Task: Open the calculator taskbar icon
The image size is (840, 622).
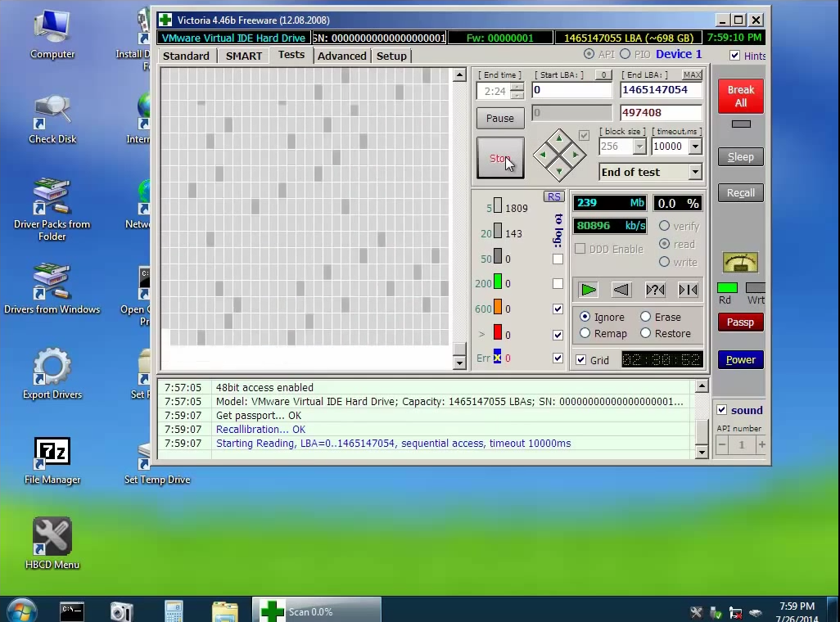Action: 174,611
